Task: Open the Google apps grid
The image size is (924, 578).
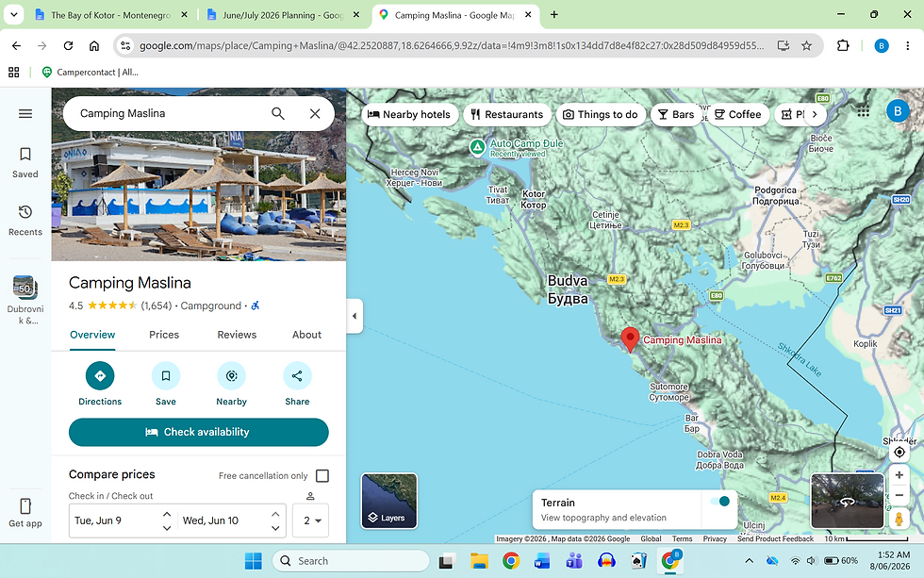Action: [864, 111]
